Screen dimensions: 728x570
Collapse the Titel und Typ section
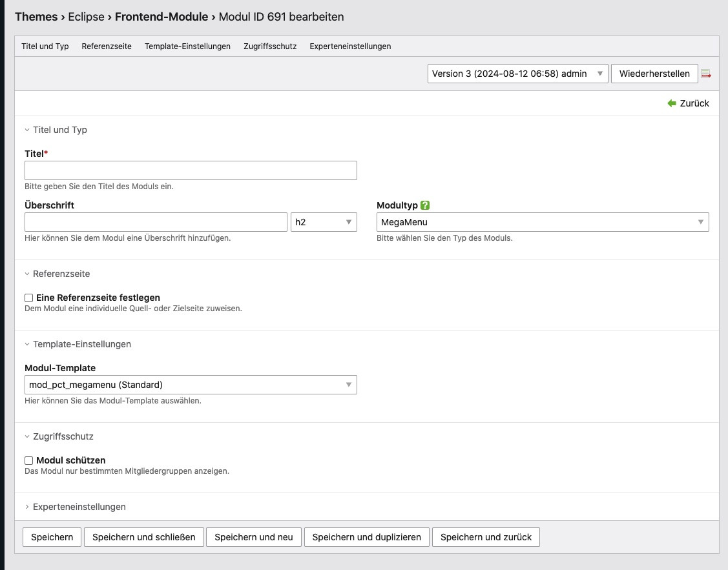(59, 130)
